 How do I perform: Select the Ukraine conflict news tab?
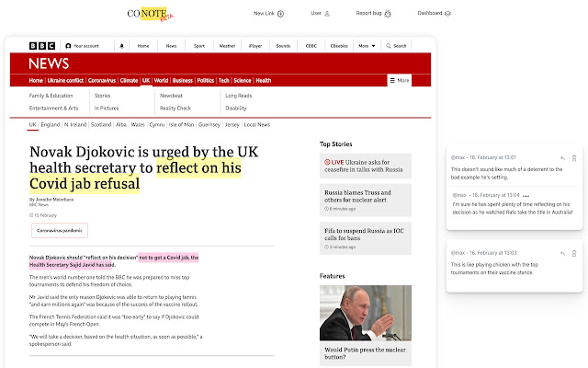tap(65, 80)
